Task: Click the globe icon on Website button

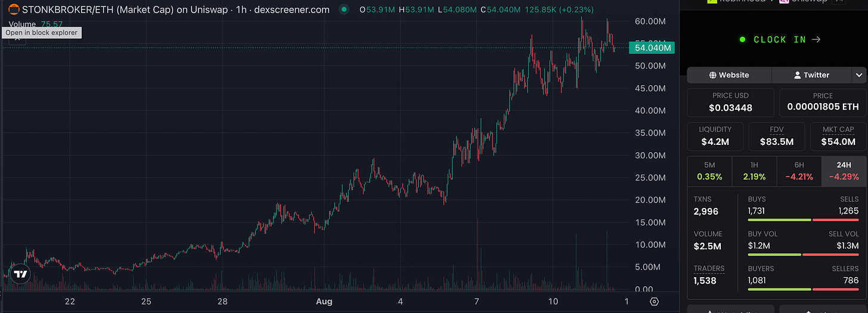Action: pyautogui.click(x=712, y=75)
